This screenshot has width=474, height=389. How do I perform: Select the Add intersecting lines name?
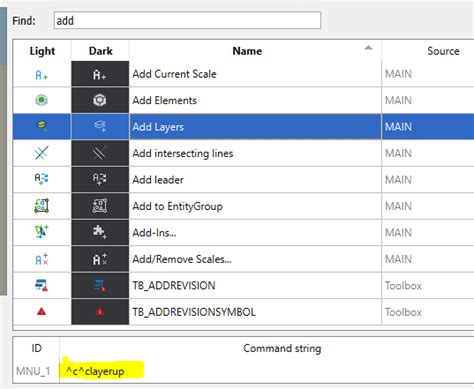[183, 153]
